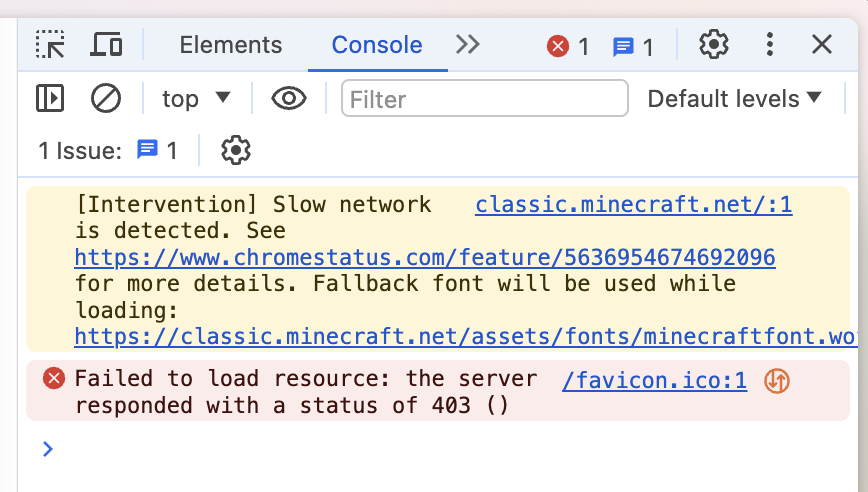This screenshot has width=868, height=492.
Task: Click the blue issues count badge in the tab bar
Action: 633,46
